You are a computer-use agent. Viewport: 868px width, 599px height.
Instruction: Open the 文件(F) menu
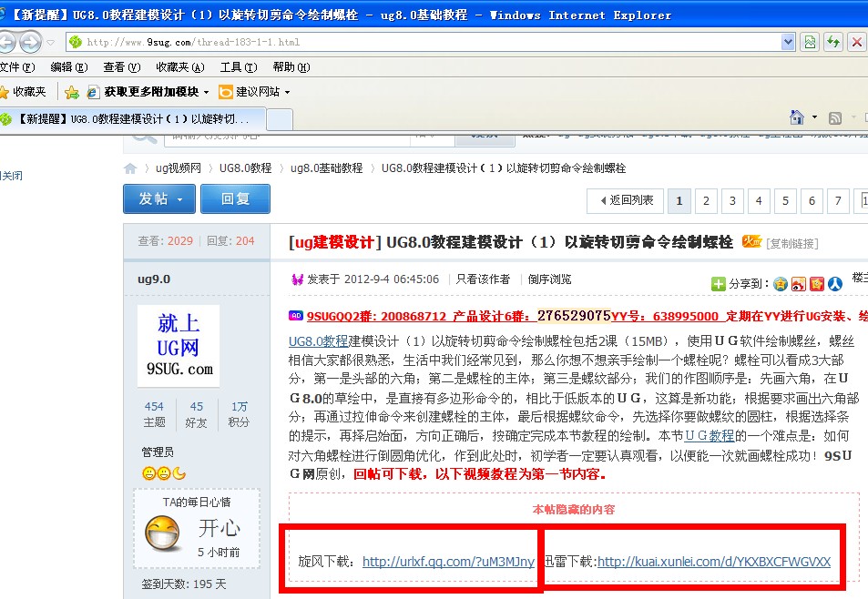pyautogui.click(x=17, y=67)
